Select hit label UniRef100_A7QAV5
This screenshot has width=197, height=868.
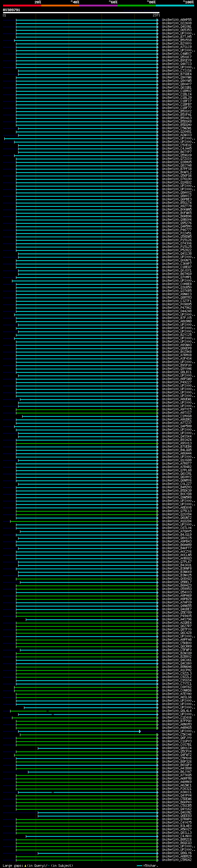[x=177, y=531]
